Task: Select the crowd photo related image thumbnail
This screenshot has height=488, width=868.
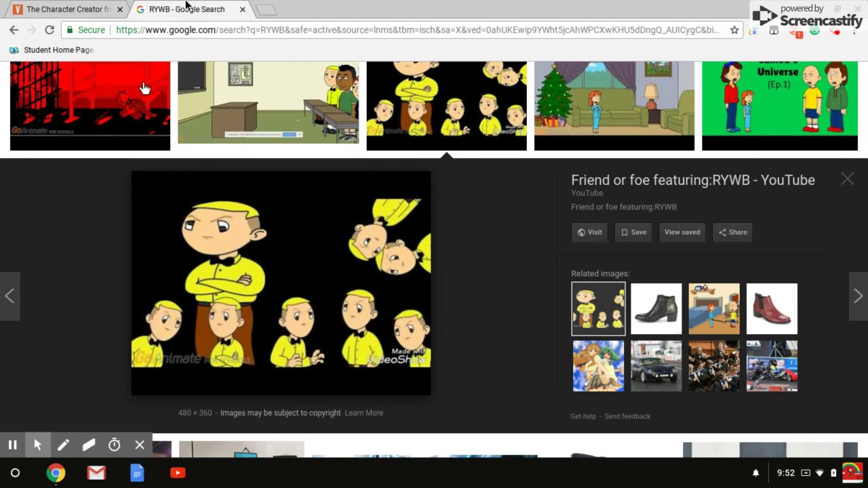Action: [714, 366]
